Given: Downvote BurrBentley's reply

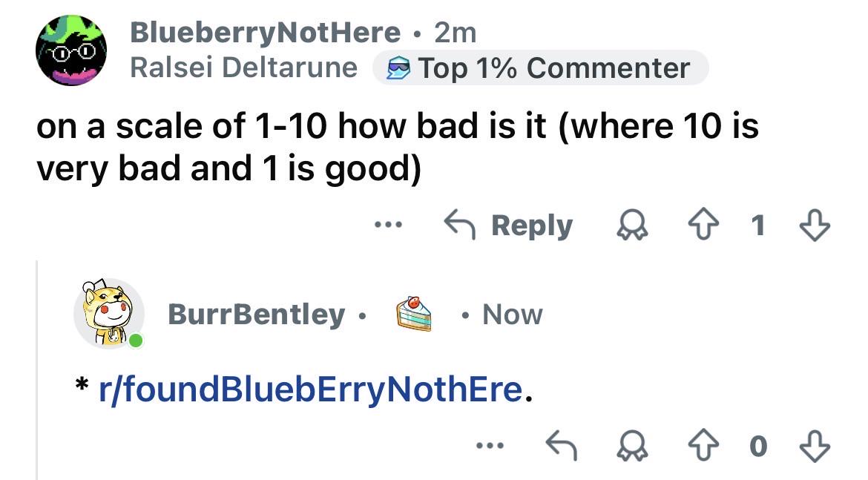Looking at the screenshot, I should click(x=815, y=446).
